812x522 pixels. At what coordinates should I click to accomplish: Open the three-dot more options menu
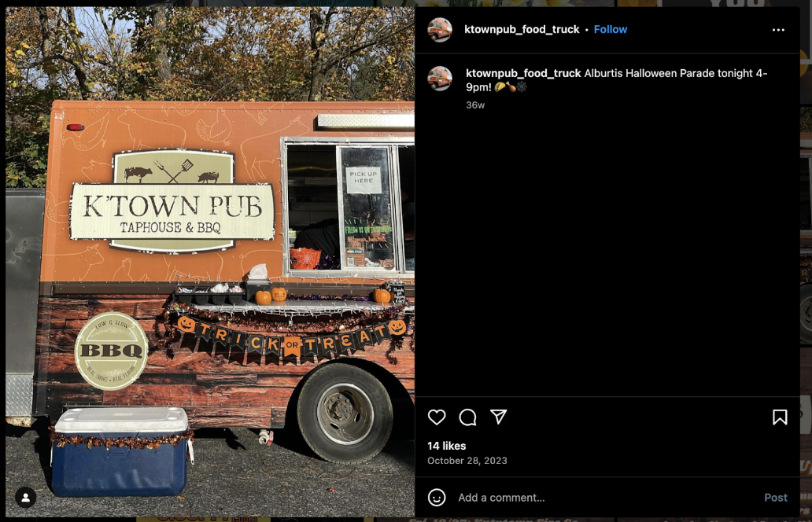click(778, 30)
